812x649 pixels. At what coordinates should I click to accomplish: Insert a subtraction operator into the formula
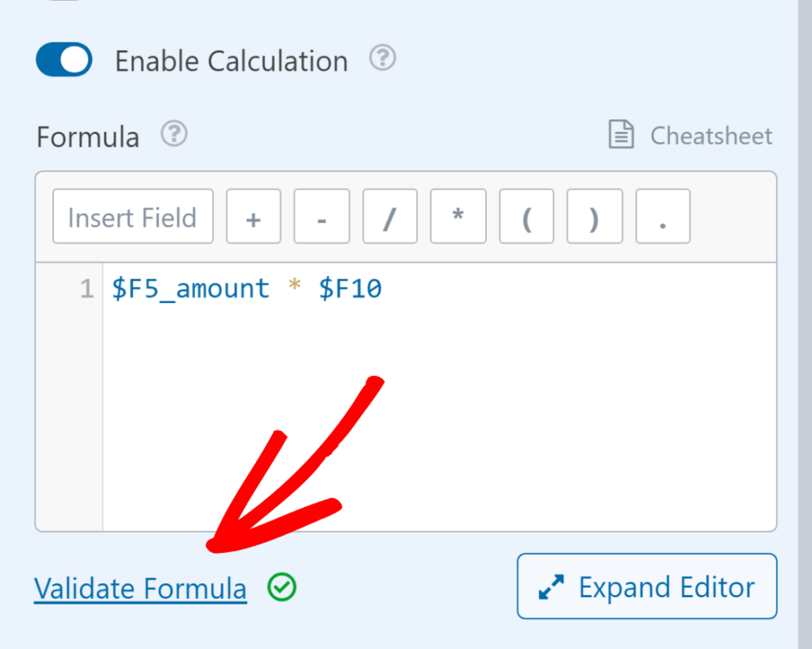(x=321, y=216)
